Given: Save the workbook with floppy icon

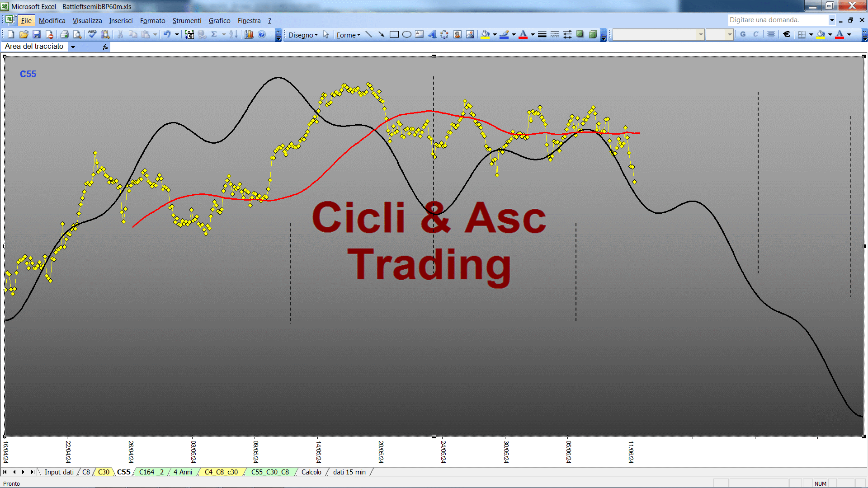Looking at the screenshot, I should (x=37, y=34).
